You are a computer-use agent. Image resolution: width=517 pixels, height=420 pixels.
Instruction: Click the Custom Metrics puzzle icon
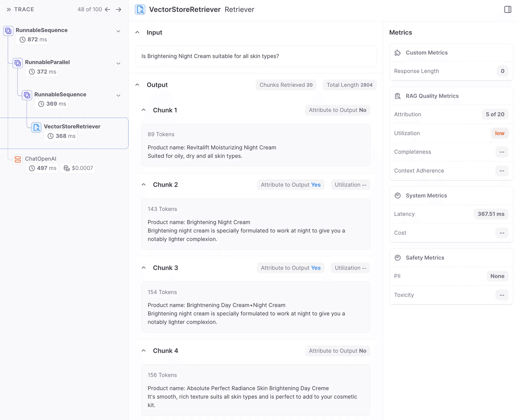[x=398, y=53]
